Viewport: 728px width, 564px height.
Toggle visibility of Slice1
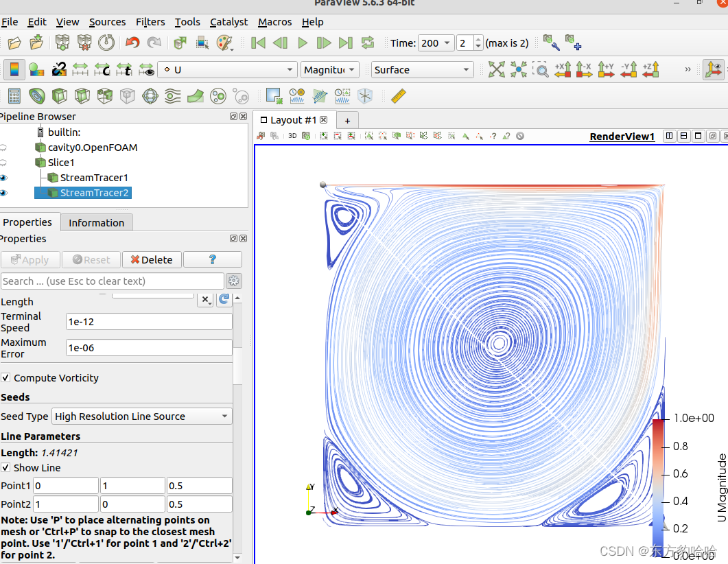click(3, 163)
